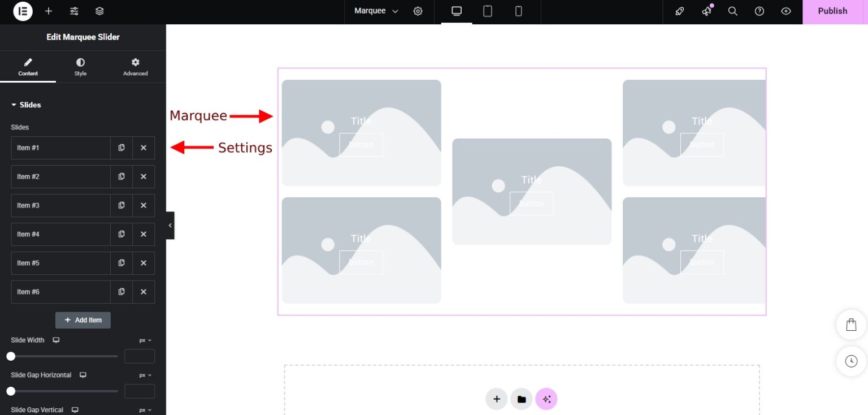Open the help question mark icon

tap(759, 11)
